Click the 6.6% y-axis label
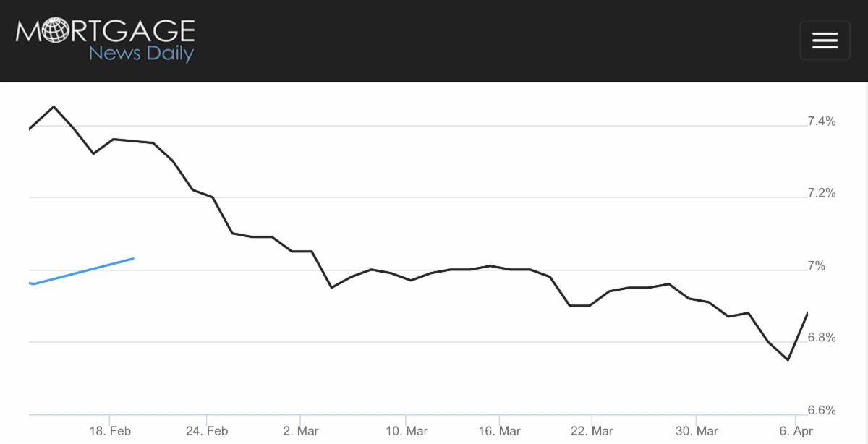The height and width of the screenshot is (444, 868). (x=822, y=410)
